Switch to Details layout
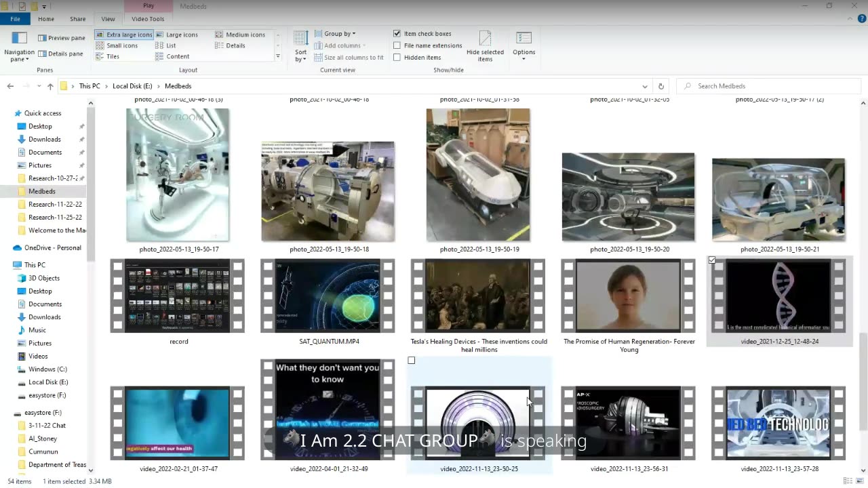 click(231, 45)
